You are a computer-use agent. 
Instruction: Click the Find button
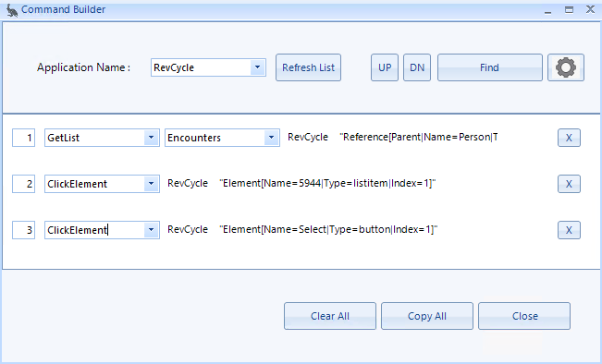pyautogui.click(x=490, y=67)
